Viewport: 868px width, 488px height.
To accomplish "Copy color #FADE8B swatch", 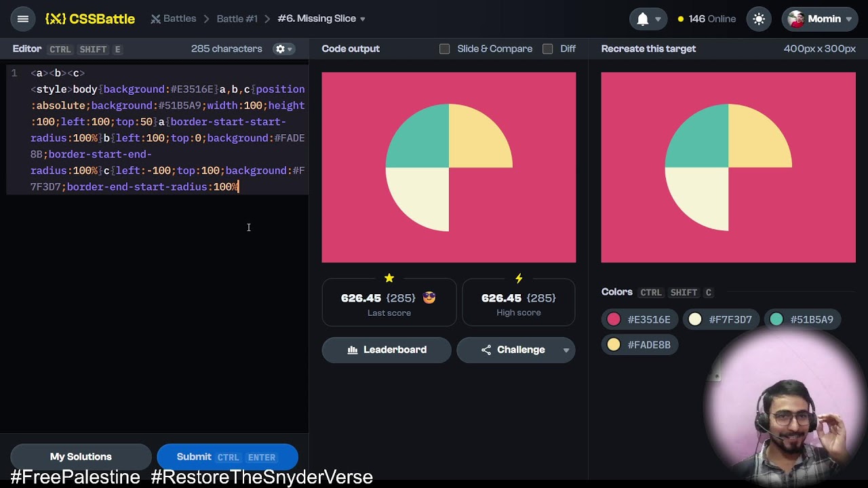I will 639,345.
